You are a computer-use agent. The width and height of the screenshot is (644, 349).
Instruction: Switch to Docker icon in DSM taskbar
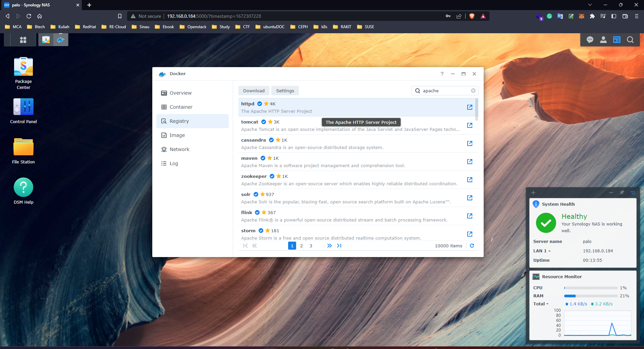[x=61, y=40]
